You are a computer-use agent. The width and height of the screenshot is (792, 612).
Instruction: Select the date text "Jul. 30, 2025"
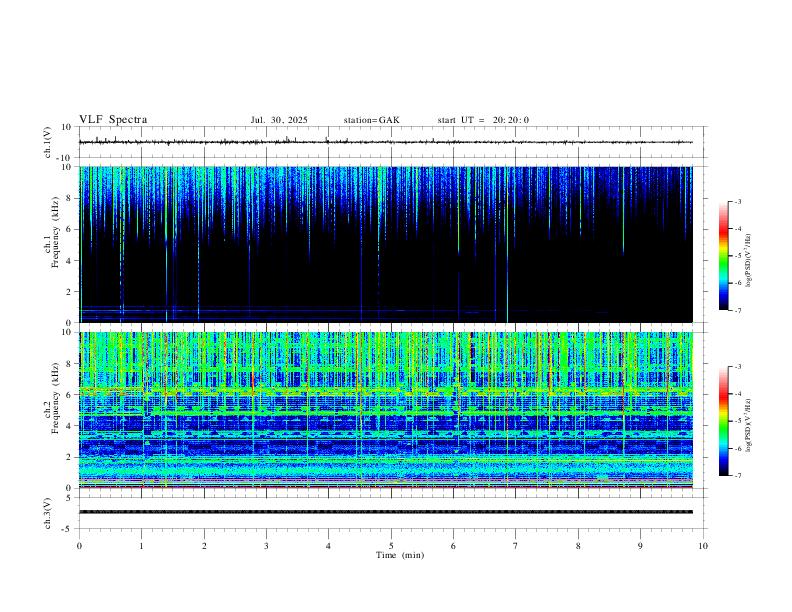pyautogui.click(x=279, y=120)
